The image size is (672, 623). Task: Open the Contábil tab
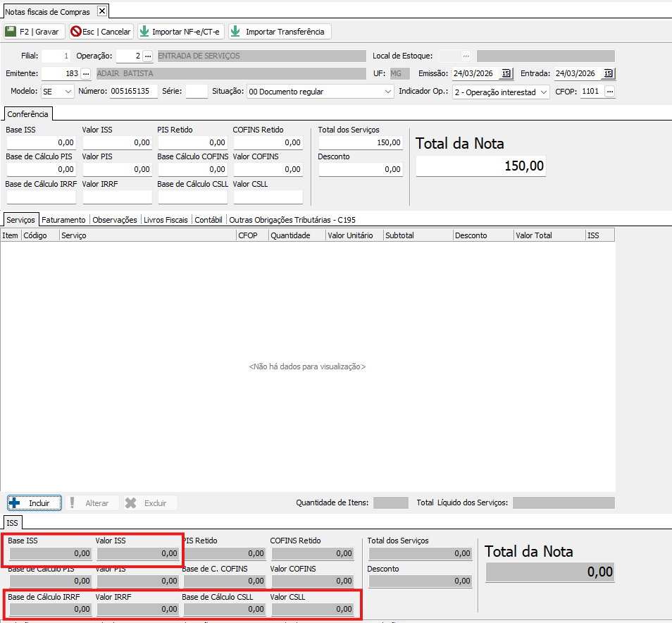coord(209,220)
